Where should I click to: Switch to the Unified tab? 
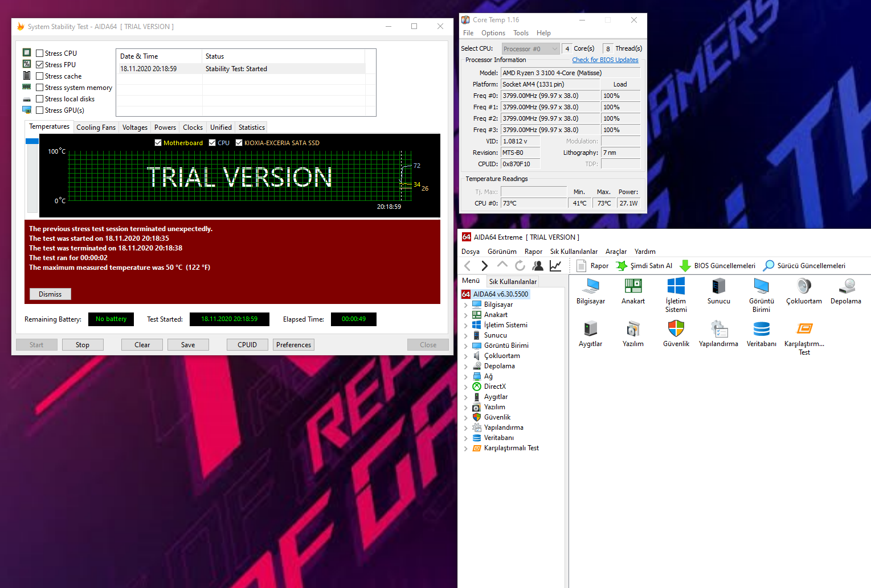click(x=220, y=128)
